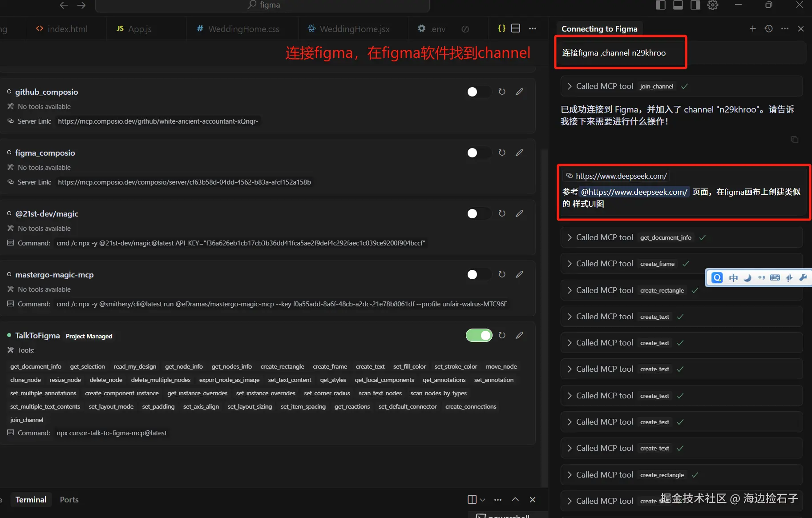Image resolution: width=812 pixels, height=518 pixels.
Task: Open figma composio server link
Action: (x=185, y=182)
